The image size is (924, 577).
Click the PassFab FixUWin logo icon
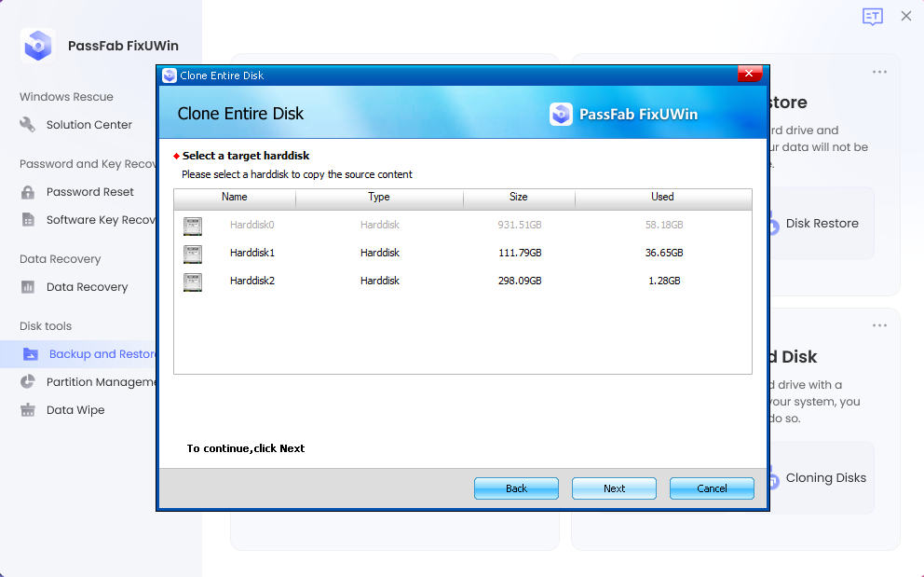(37, 45)
